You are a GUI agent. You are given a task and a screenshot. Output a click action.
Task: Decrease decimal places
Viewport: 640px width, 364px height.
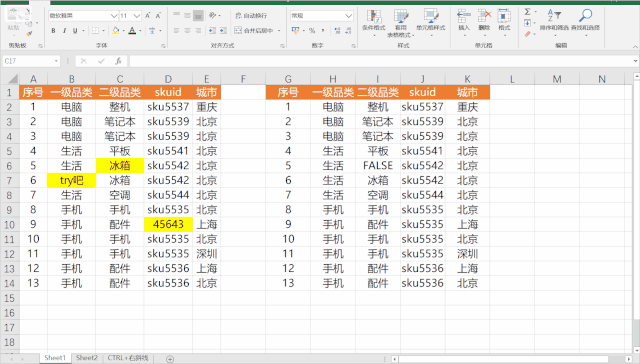[348, 31]
